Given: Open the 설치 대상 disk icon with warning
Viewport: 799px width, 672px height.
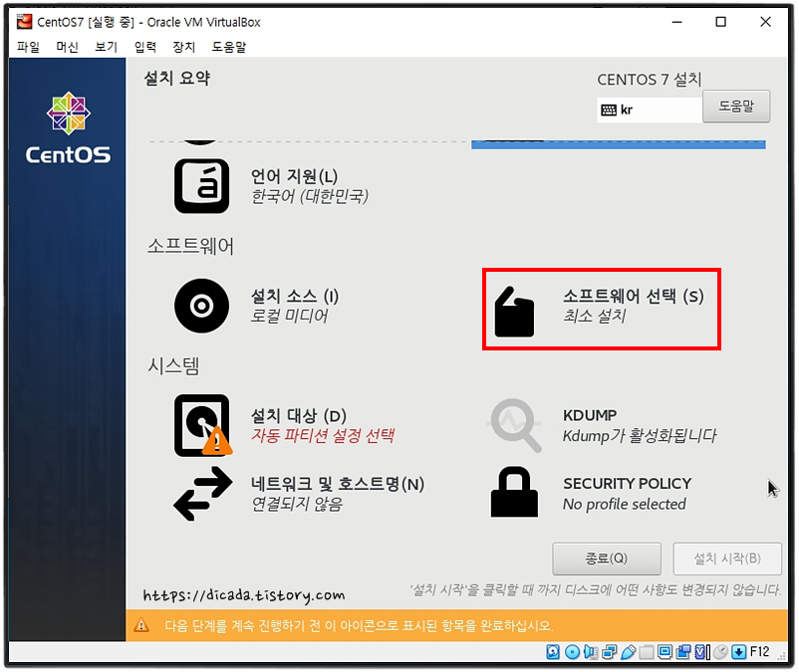Looking at the screenshot, I should point(203,425).
